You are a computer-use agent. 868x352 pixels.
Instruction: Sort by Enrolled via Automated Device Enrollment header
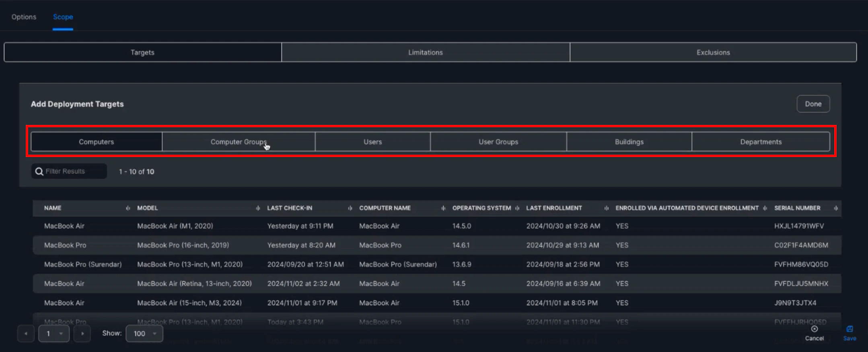(x=687, y=208)
